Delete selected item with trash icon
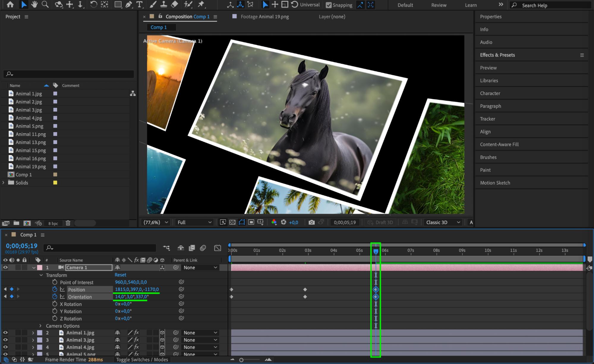The height and width of the screenshot is (364, 594). pyautogui.click(x=68, y=223)
